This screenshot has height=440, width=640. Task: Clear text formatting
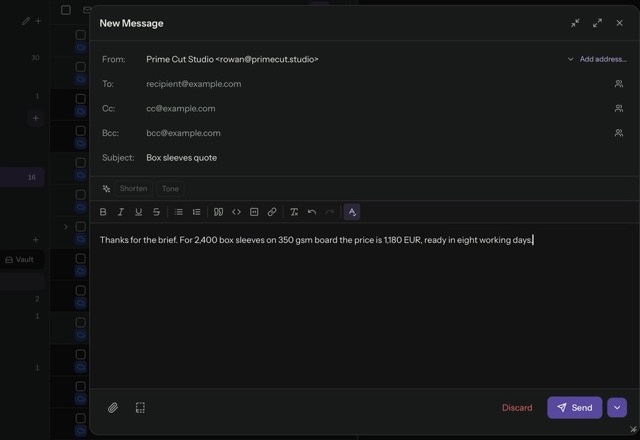click(294, 212)
